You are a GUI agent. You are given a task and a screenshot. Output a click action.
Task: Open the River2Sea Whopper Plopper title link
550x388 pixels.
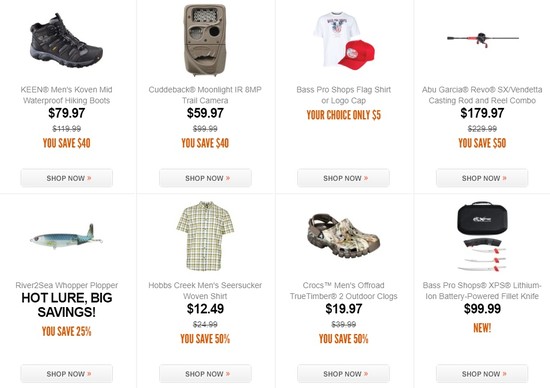(x=67, y=285)
